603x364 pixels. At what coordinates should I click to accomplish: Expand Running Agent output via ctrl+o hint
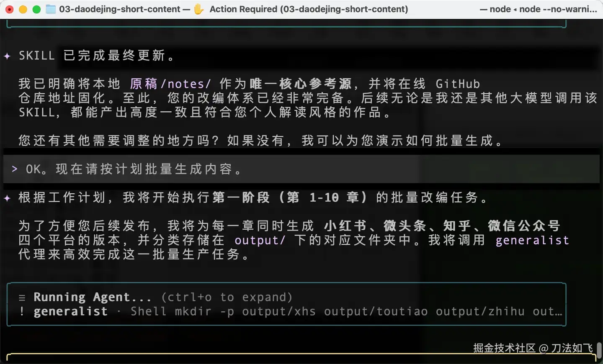coord(227,297)
